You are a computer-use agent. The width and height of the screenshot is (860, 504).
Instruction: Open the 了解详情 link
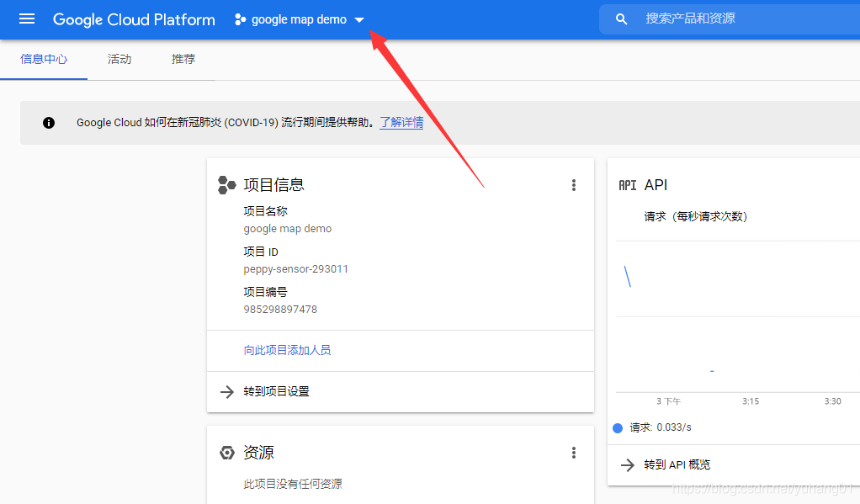tap(401, 122)
